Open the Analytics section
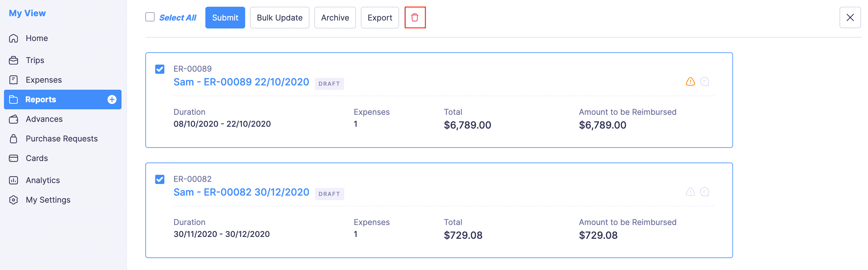868x270 pixels. coord(43,180)
